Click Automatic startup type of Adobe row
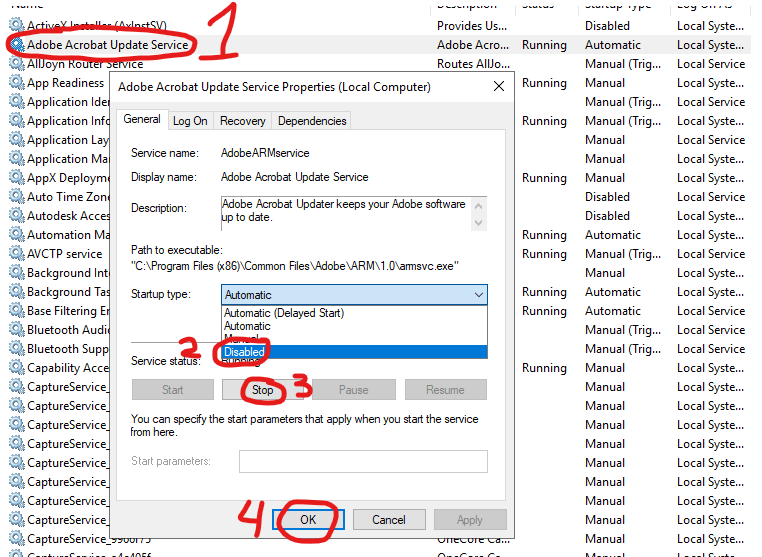Viewport: 762px width, 557px height. point(613,45)
